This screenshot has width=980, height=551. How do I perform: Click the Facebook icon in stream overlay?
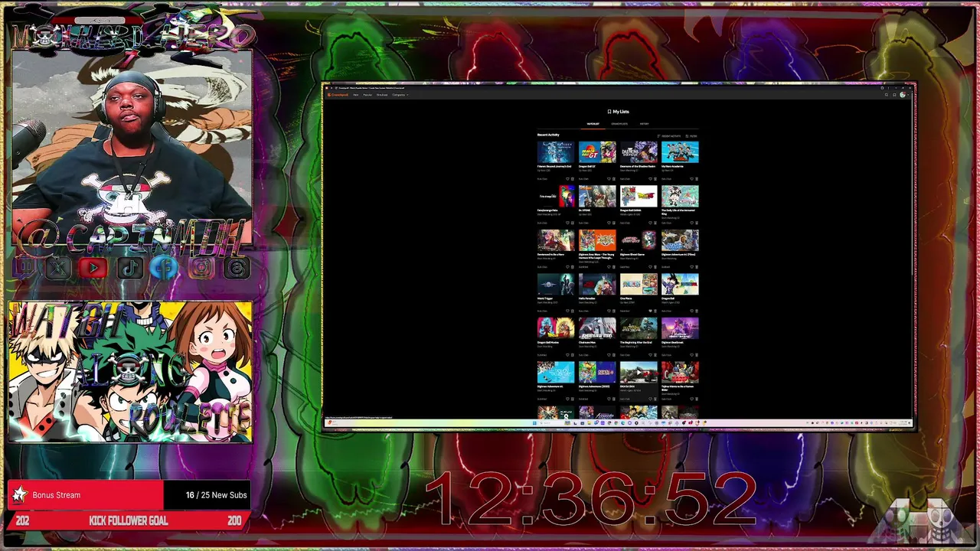click(165, 267)
